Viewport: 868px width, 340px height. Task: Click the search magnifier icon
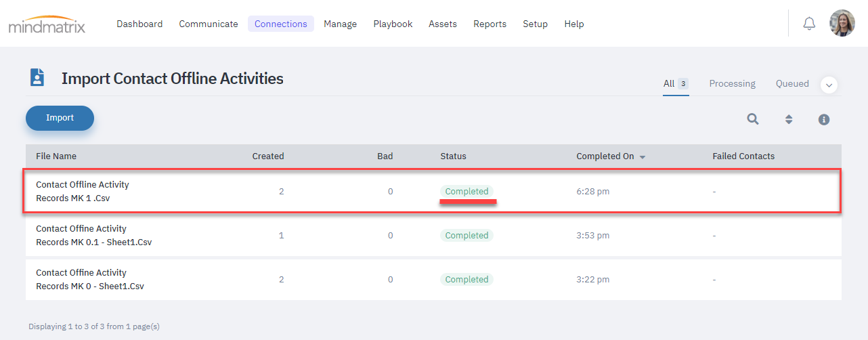pyautogui.click(x=753, y=119)
